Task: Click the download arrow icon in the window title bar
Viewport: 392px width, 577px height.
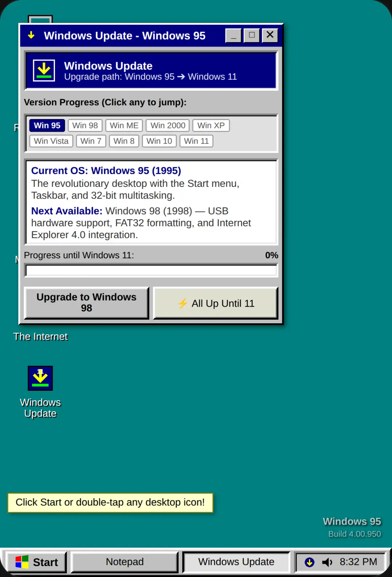Action: [x=31, y=35]
